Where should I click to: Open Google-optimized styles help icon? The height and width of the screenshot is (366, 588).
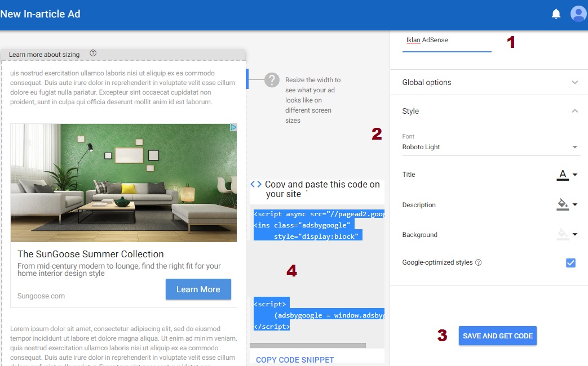479,262
